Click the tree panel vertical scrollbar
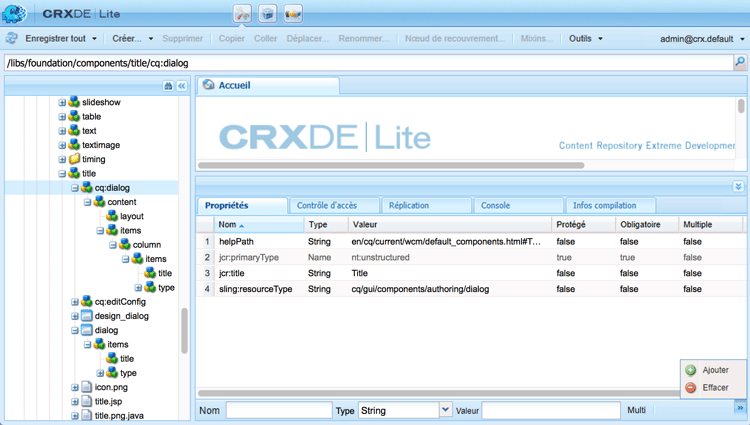This screenshot has width=750, height=425. (x=184, y=331)
